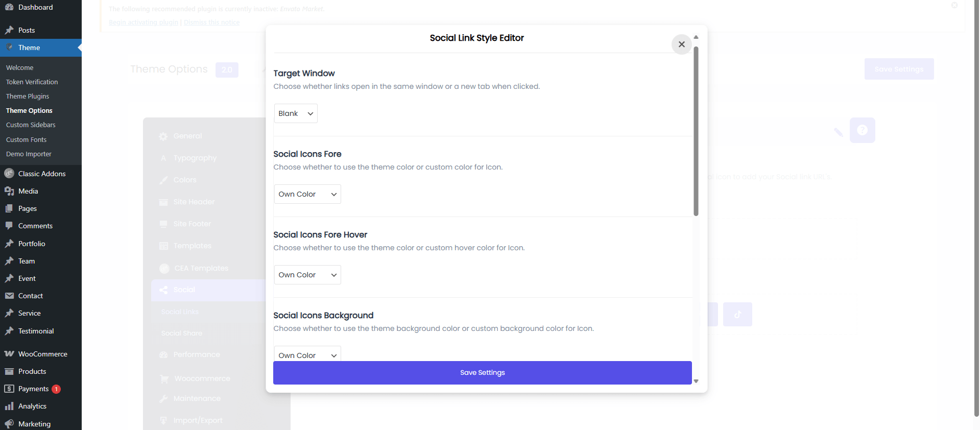Click the modal scrollbar up arrow
The image size is (980, 430).
(x=696, y=37)
